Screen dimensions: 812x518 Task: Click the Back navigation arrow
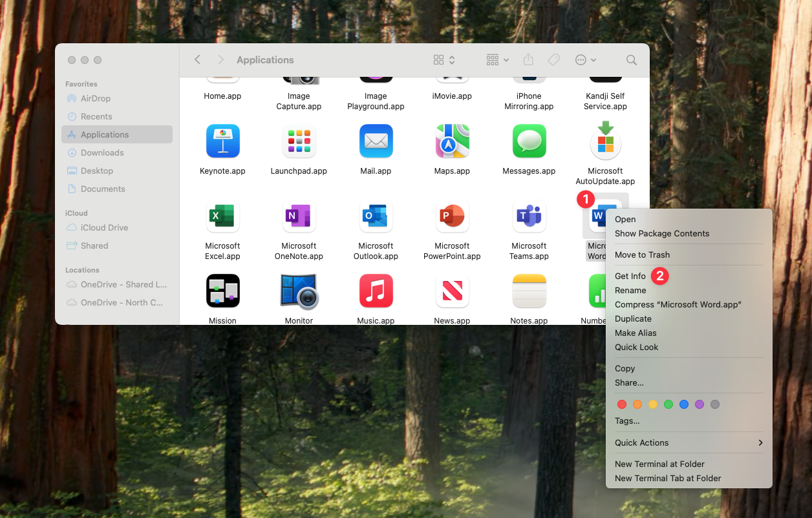coord(198,60)
